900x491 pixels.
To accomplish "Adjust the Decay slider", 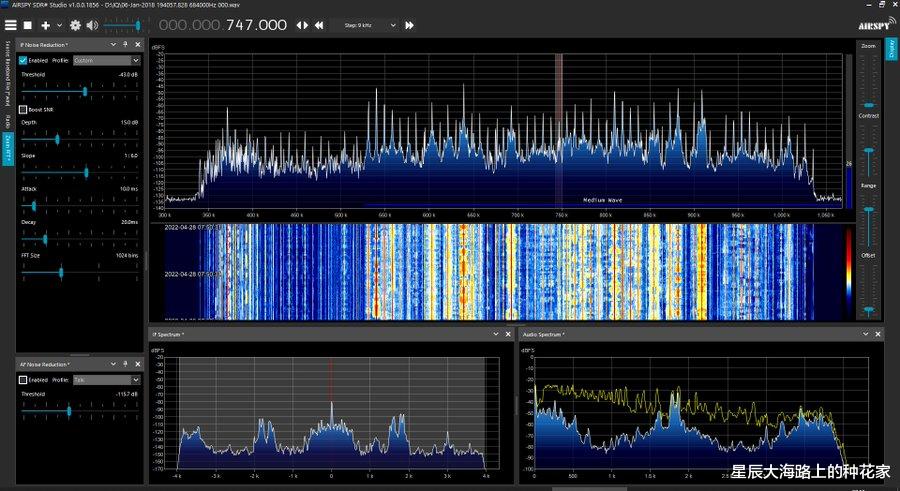I will pyautogui.click(x=80, y=239).
